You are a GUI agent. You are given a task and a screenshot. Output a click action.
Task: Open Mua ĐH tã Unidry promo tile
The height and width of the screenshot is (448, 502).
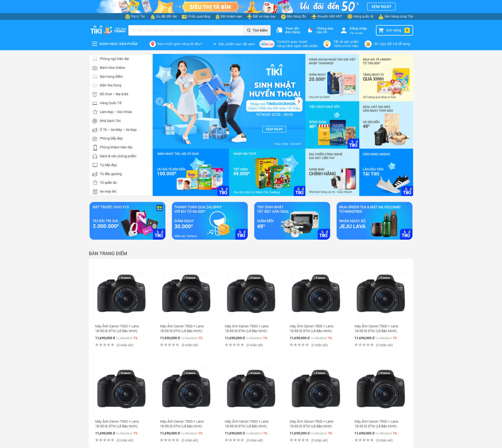[x=386, y=78]
